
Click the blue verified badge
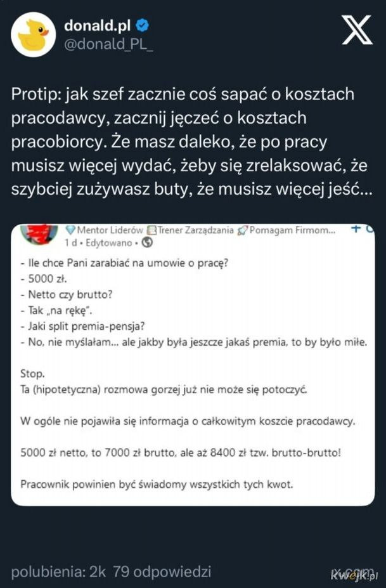tap(144, 26)
